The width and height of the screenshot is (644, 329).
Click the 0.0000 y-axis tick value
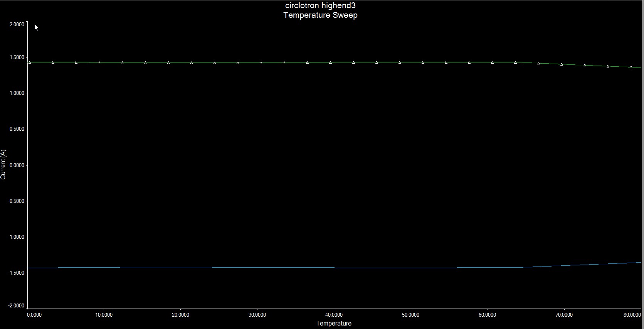point(17,165)
